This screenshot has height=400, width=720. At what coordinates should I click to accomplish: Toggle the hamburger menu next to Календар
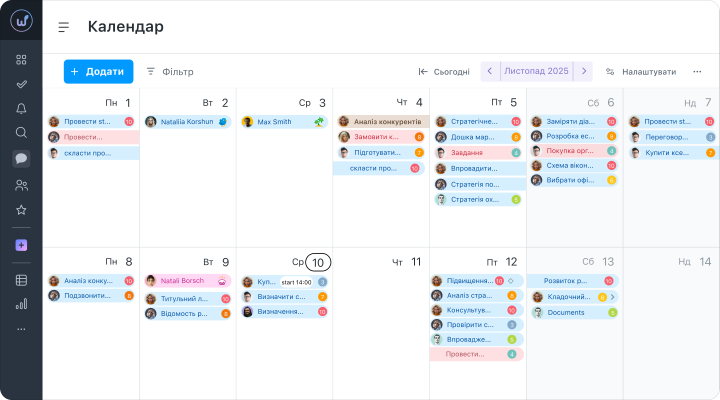63,27
